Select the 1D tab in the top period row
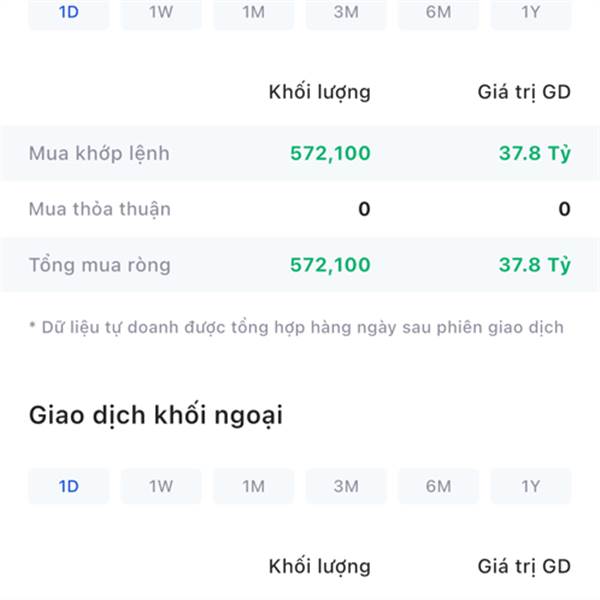This screenshot has width=600, height=600. pos(69,14)
